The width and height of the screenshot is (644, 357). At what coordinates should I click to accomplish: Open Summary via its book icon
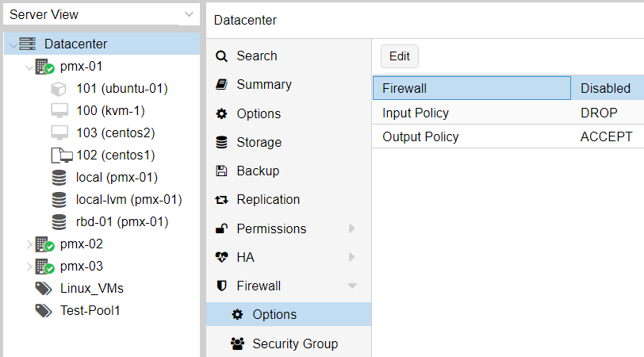point(221,85)
